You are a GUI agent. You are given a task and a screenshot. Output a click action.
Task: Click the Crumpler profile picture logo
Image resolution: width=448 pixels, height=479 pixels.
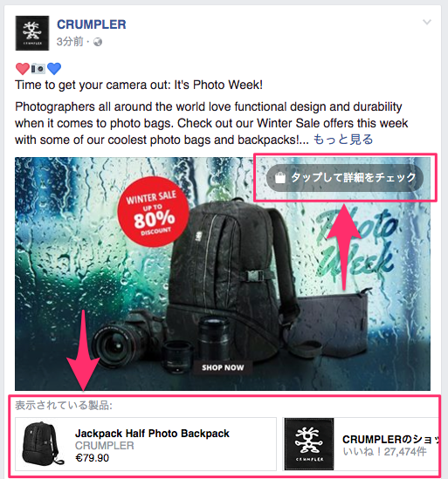(x=32, y=33)
